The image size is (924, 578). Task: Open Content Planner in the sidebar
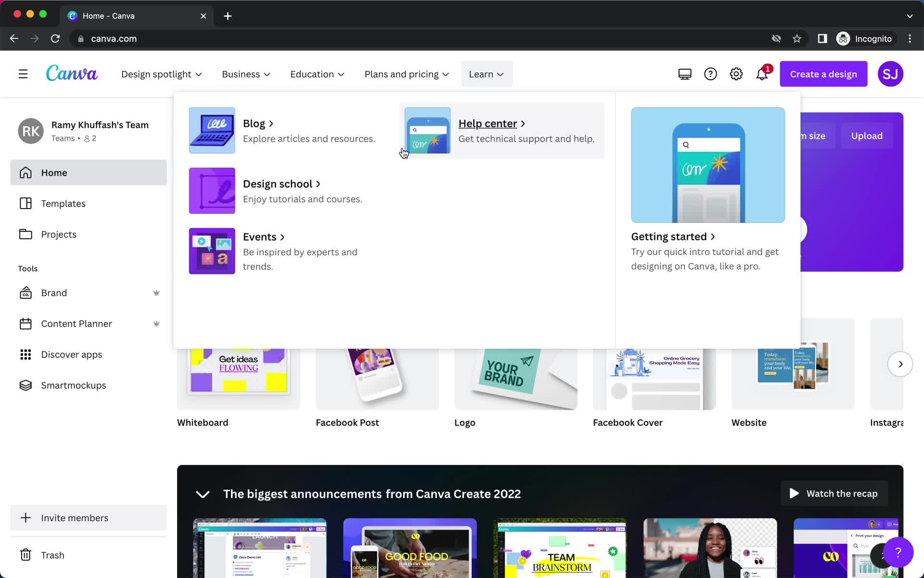pos(89,324)
